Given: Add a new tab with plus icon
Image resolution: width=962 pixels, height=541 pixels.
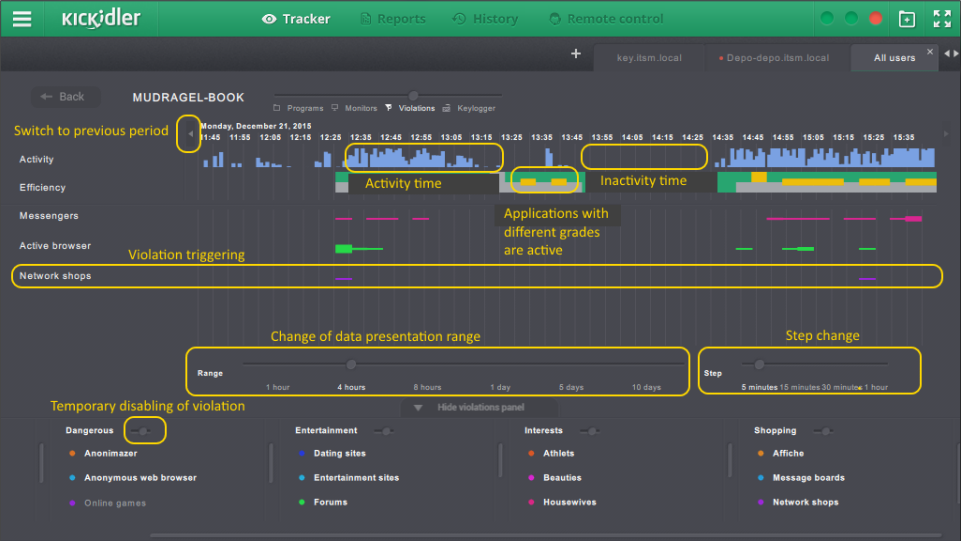Looking at the screenshot, I should click(x=575, y=54).
